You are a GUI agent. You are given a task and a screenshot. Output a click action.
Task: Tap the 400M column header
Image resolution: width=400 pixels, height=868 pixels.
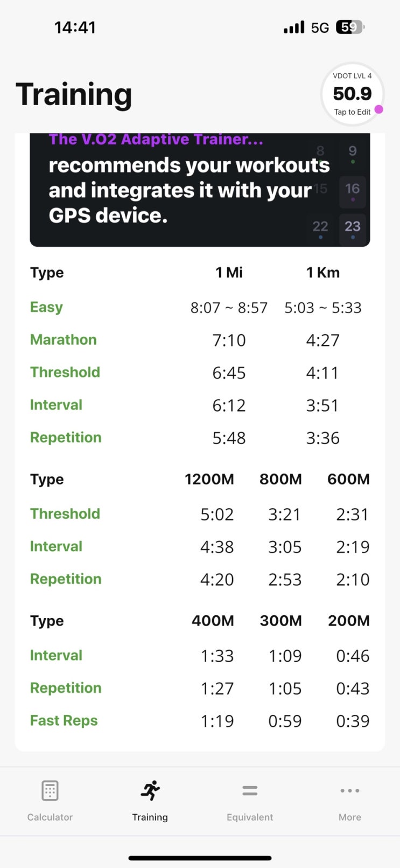[213, 621]
